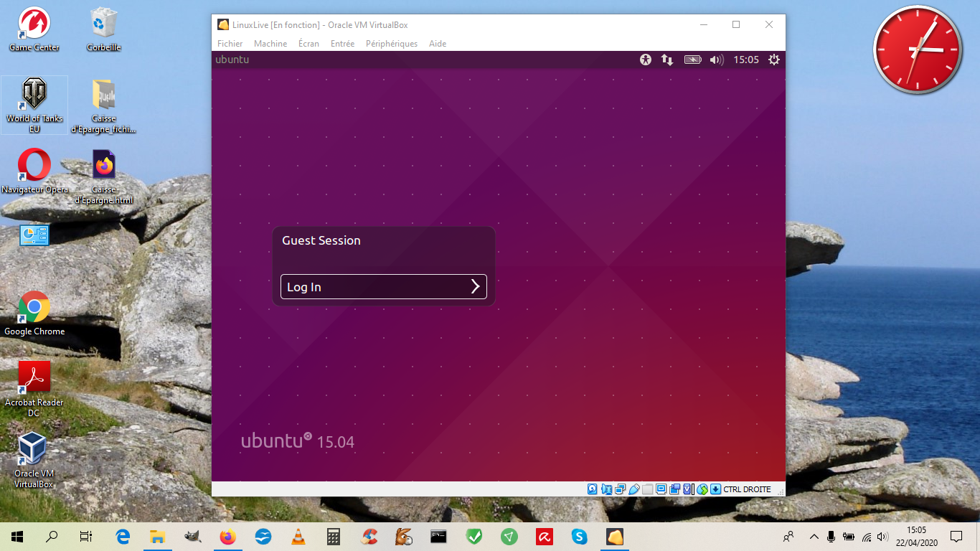Select Acrobat Reader DC shortcut
980x551 pixels.
34,389
